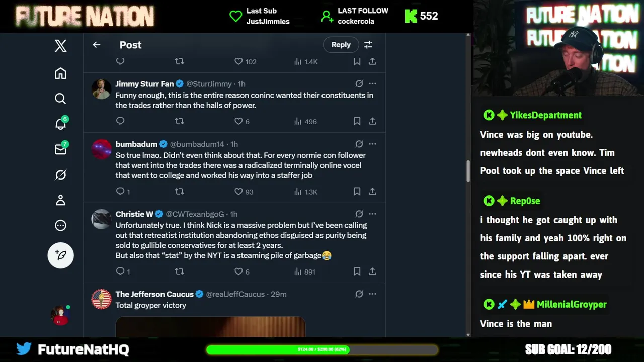Click the green donation goal progress bar
The image size is (644, 362).
322,349
